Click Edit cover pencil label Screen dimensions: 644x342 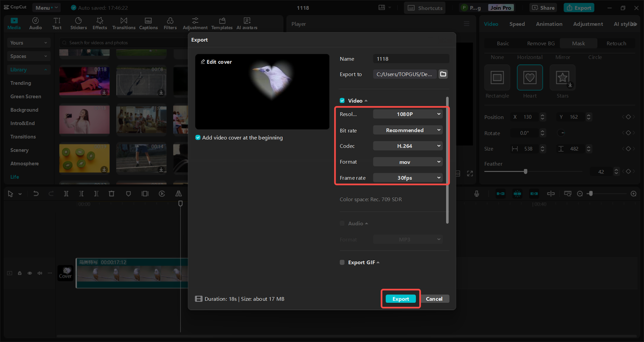pyautogui.click(x=216, y=62)
